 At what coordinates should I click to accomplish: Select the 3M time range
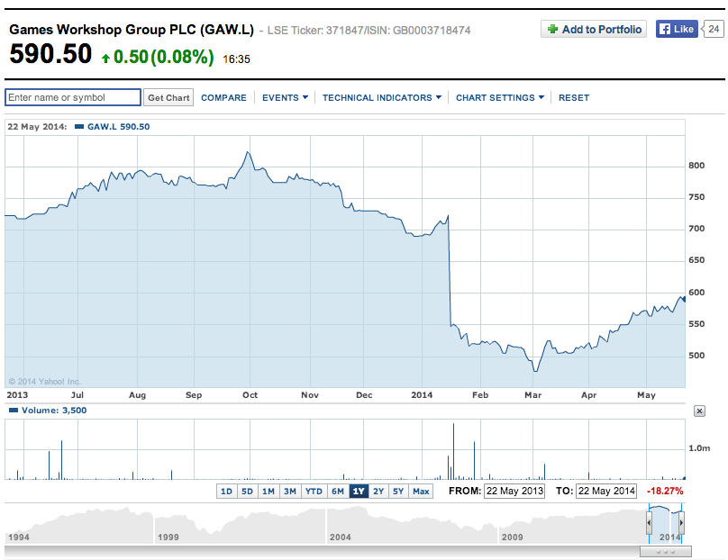(x=290, y=492)
